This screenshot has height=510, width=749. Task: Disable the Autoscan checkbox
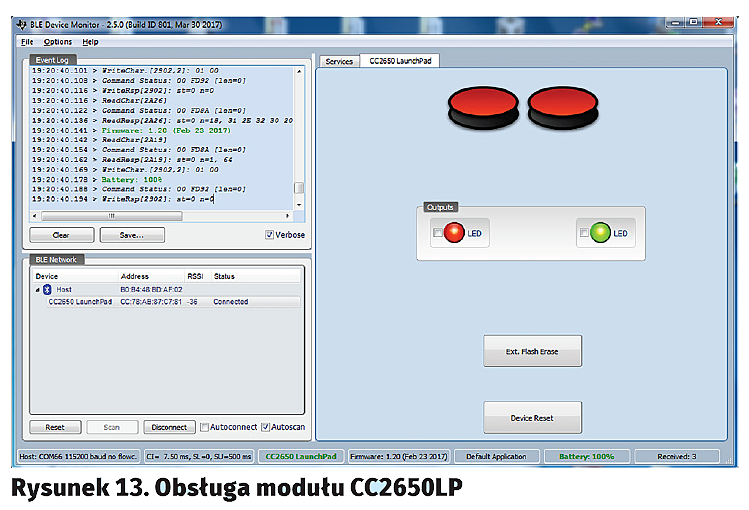[x=266, y=427]
